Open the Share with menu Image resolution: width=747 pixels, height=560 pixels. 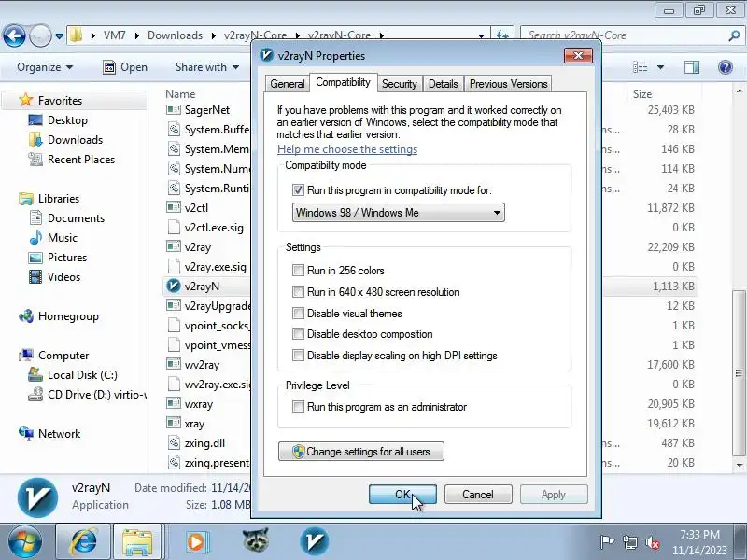pos(206,67)
